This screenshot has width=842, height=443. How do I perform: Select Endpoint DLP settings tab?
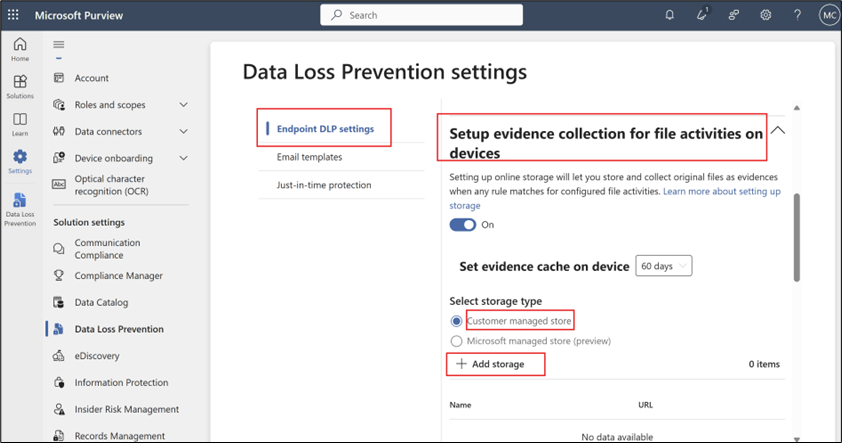tap(325, 129)
